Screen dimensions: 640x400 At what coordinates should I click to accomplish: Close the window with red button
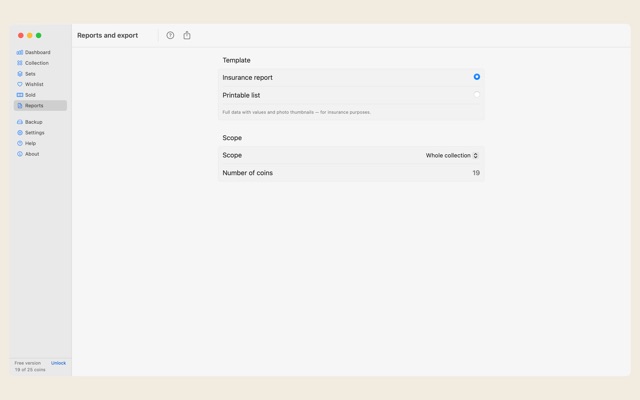click(x=21, y=36)
